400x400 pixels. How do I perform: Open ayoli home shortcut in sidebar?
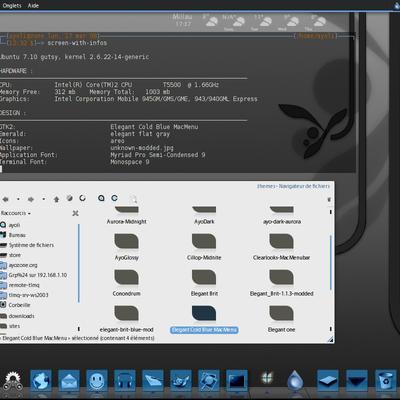(x=10, y=225)
